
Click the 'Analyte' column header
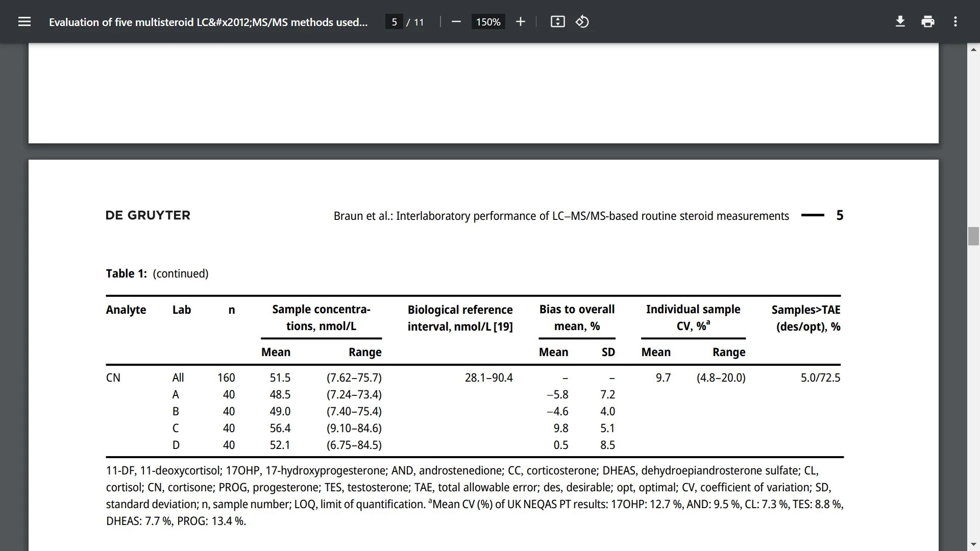(x=126, y=310)
